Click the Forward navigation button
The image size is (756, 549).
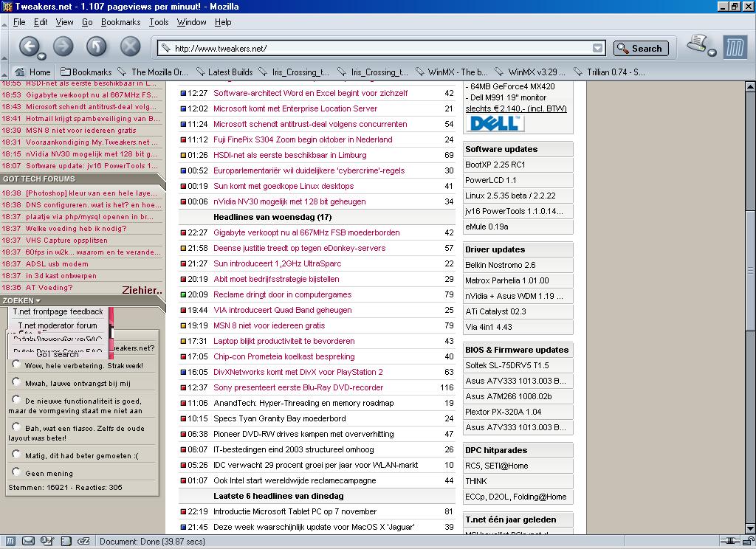pos(63,46)
